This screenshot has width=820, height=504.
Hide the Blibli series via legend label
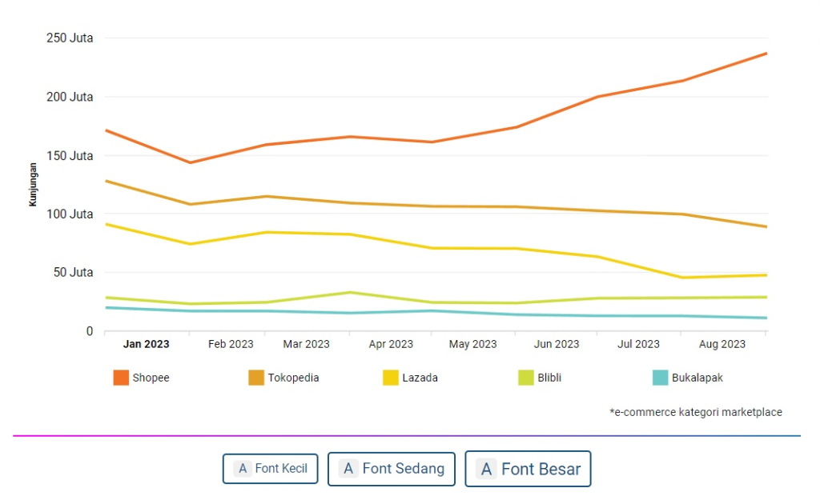549,378
